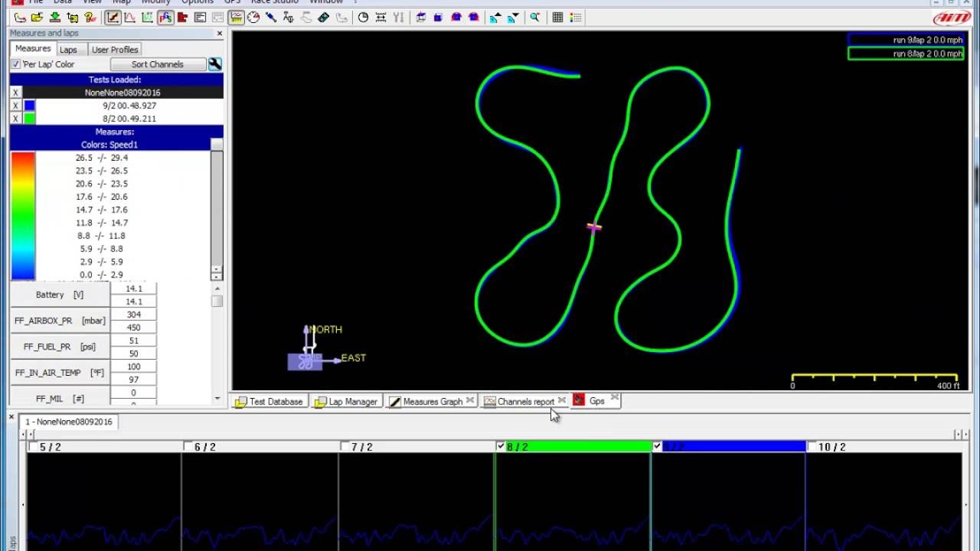
Task: Click the up-arrow blue shape toolbar icon
Action: (495, 17)
